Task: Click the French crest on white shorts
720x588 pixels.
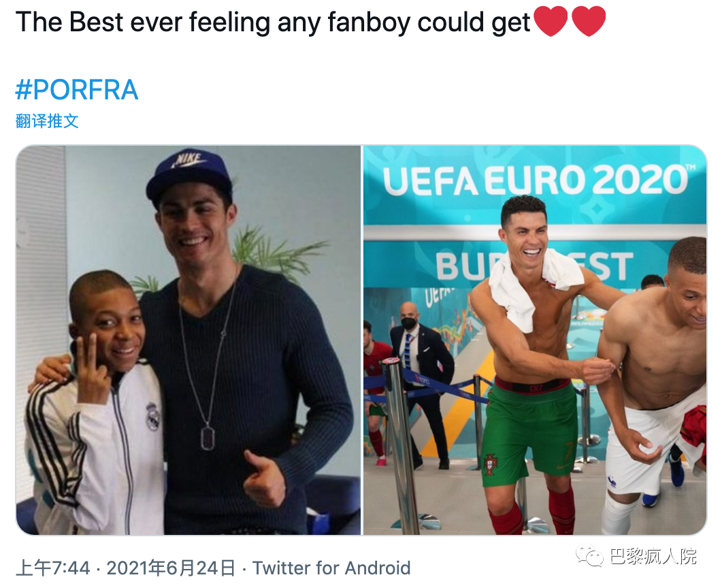Action: (x=612, y=482)
